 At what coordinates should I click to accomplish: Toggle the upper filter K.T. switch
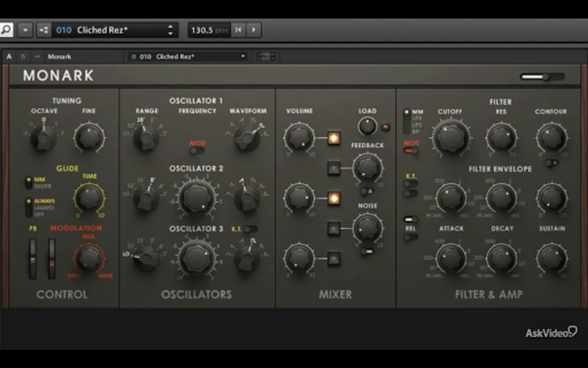point(410,184)
